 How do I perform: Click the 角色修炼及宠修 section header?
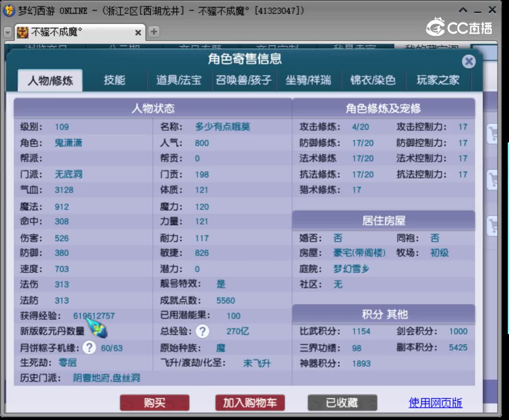384,108
